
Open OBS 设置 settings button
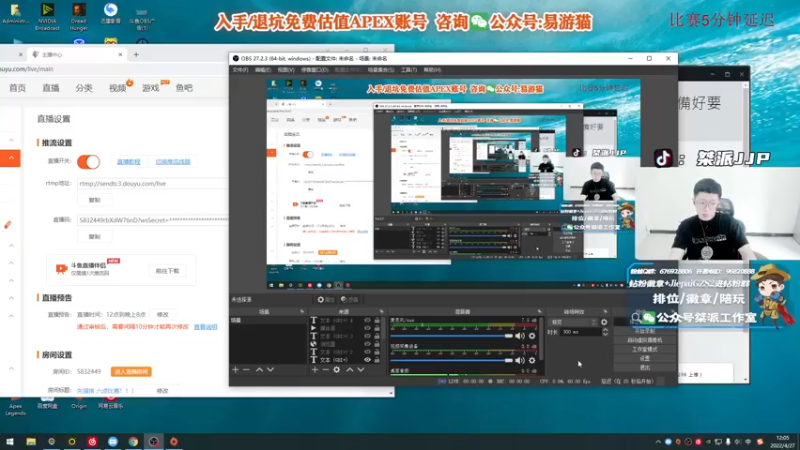(645, 359)
